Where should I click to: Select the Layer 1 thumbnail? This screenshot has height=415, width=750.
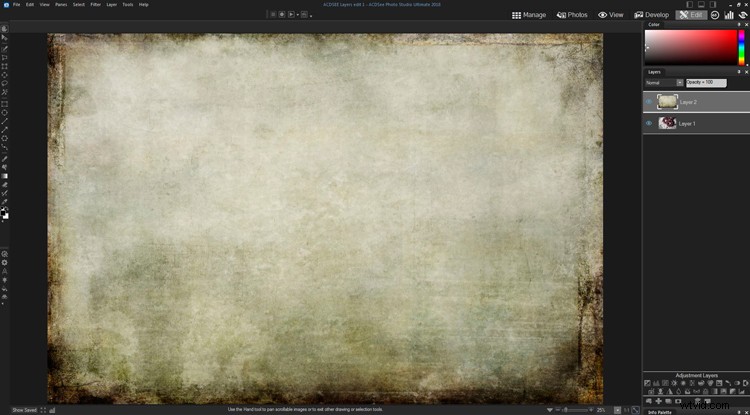click(667, 123)
